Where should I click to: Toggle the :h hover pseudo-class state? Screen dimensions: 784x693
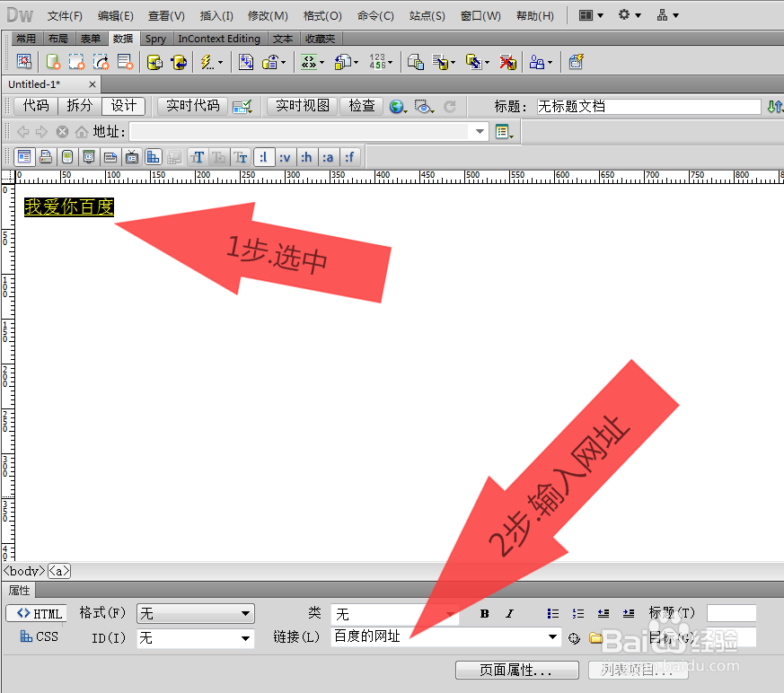(306, 157)
